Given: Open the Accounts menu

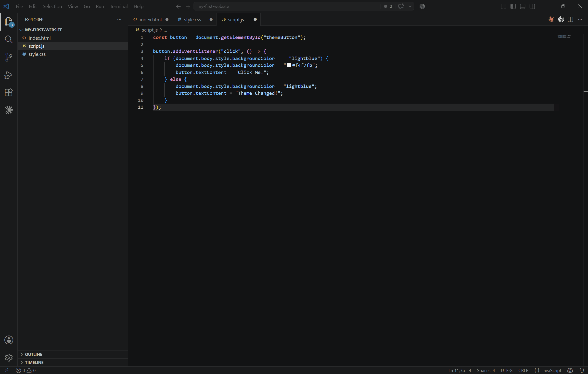Looking at the screenshot, I should [x=9, y=340].
